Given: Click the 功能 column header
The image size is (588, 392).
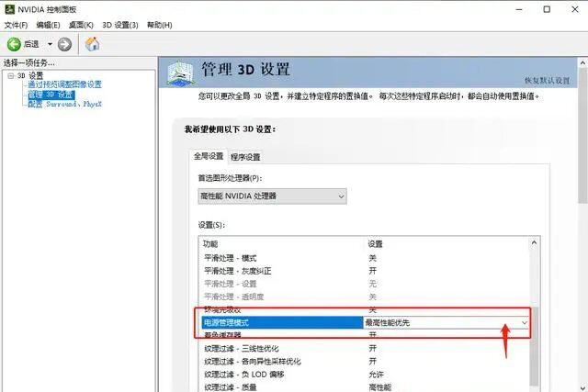Looking at the screenshot, I should [x=282, y=244].
